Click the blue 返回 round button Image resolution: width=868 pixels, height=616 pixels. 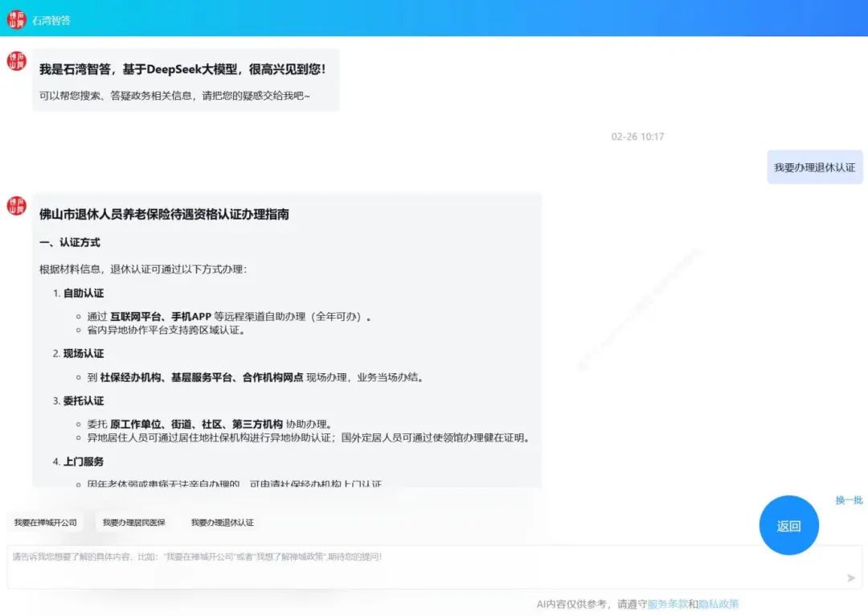pyautogui.click(x=789, y=525)
